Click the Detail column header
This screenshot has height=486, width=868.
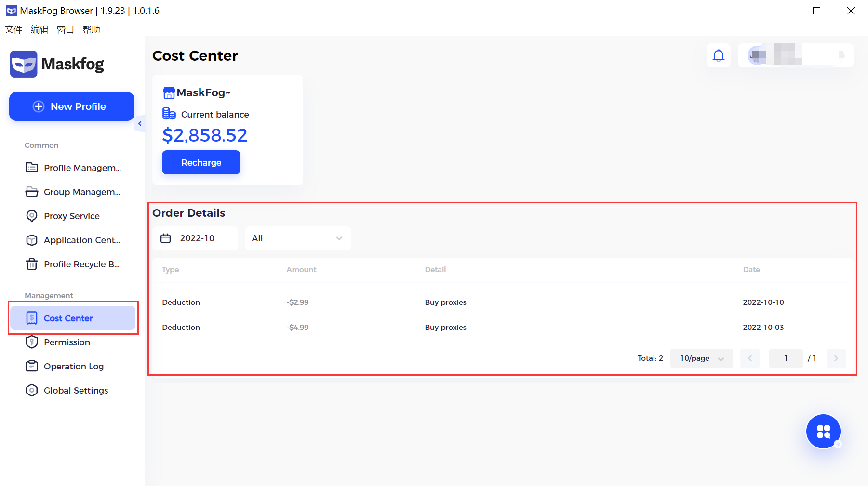tap(435, 270)
